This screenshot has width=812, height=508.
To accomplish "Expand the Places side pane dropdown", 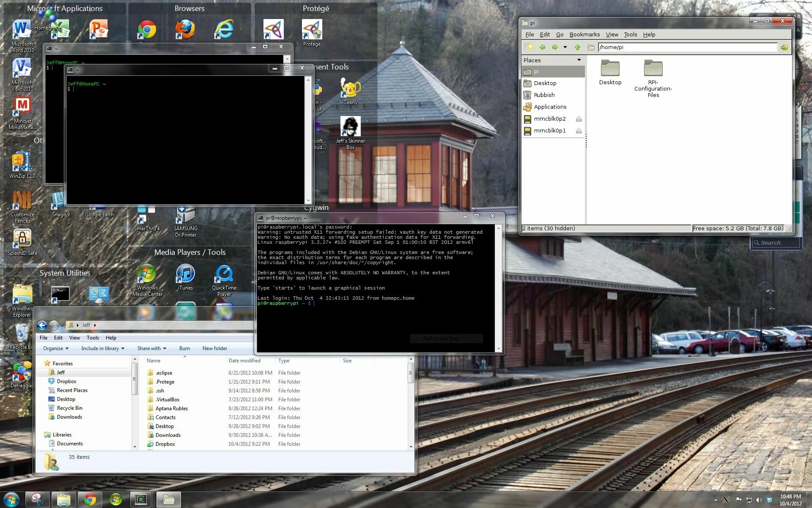I will (x=579, y=60).
